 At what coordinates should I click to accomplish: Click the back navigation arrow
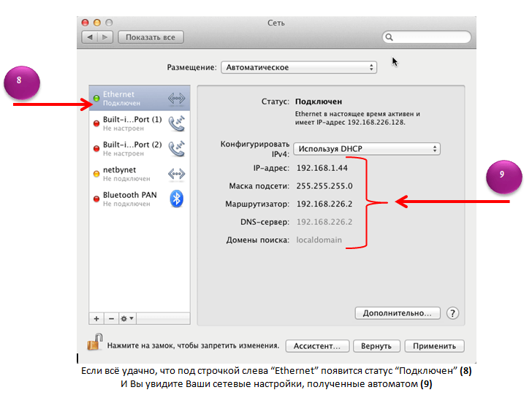coord(90,37)
